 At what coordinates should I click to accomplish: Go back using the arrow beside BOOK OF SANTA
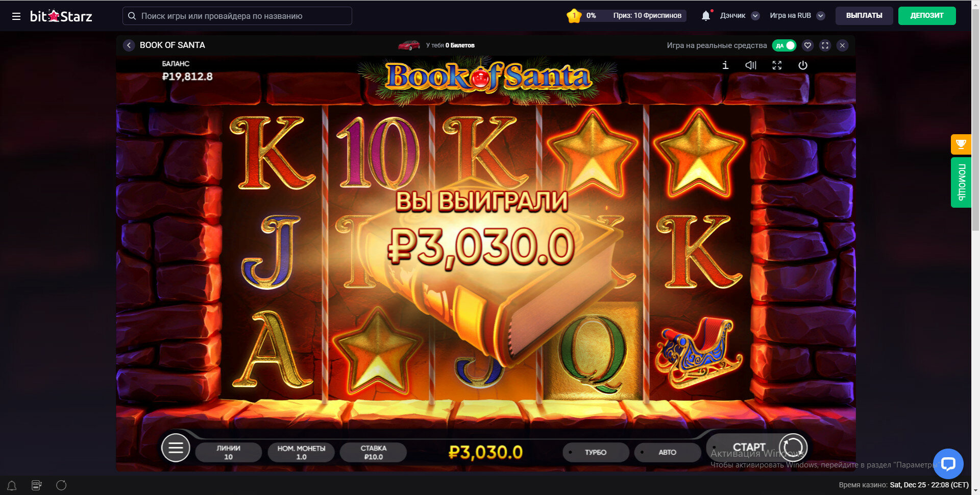coord(129,45)
